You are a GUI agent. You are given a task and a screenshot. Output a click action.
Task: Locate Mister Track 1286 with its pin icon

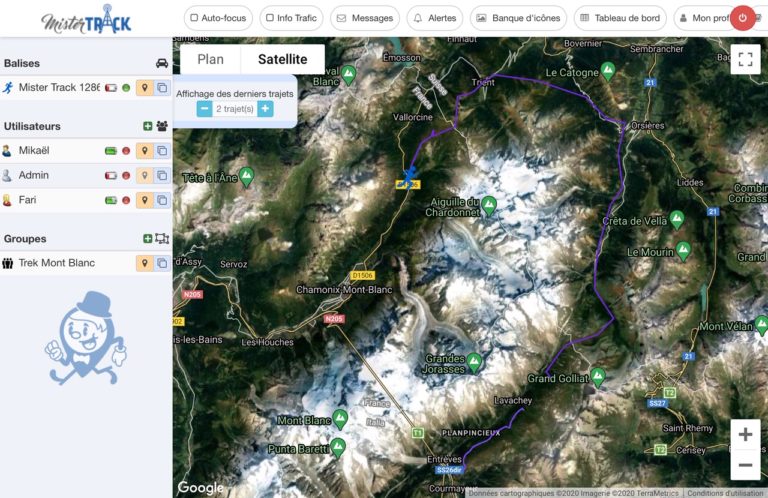pos(144,88)
